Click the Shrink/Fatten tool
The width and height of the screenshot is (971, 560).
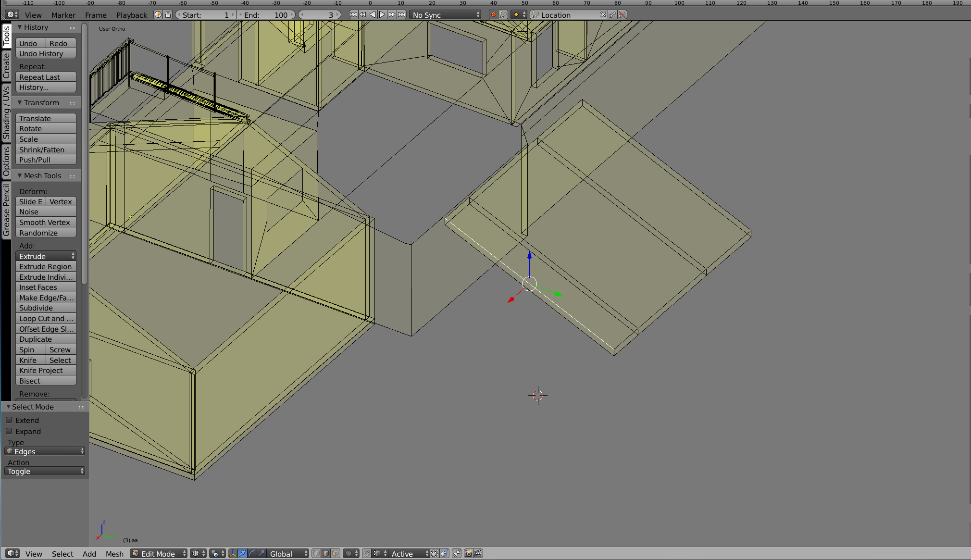point(41,149)
